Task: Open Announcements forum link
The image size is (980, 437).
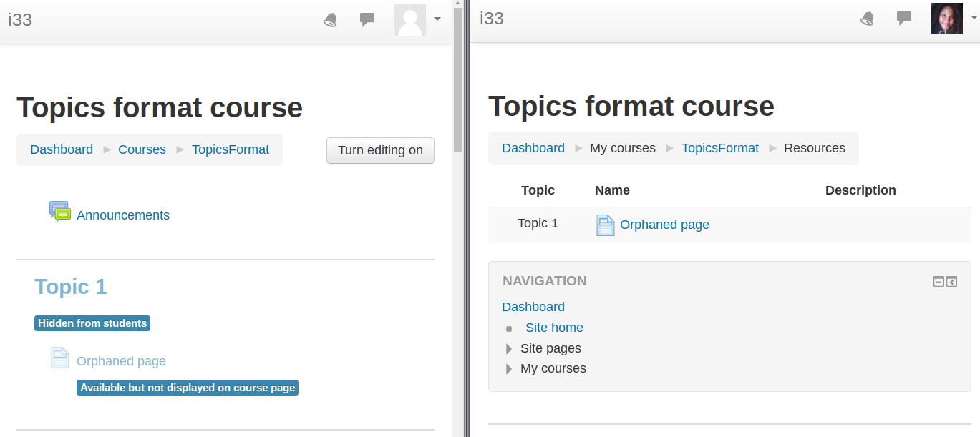Action: (123, 215)
